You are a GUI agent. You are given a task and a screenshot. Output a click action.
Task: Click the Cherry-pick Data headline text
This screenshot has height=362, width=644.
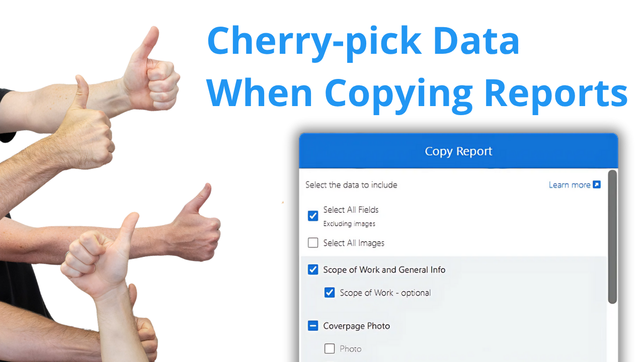click(x=363, y=41)
